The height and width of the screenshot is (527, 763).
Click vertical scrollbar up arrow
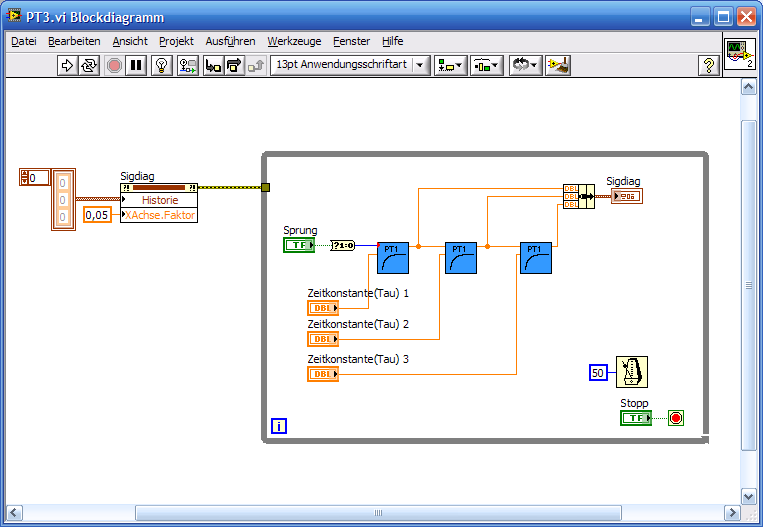(x=748, y=87)
